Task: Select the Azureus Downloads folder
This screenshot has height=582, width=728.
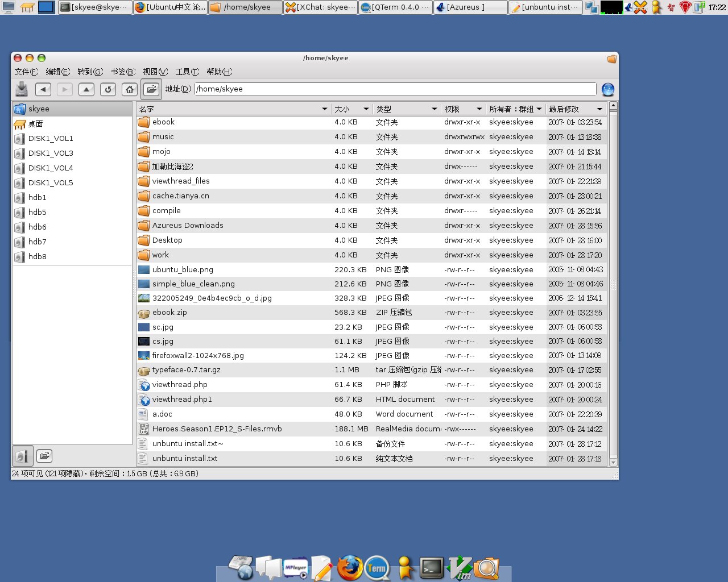Action: pyautogui.click(x=371, y=226)
